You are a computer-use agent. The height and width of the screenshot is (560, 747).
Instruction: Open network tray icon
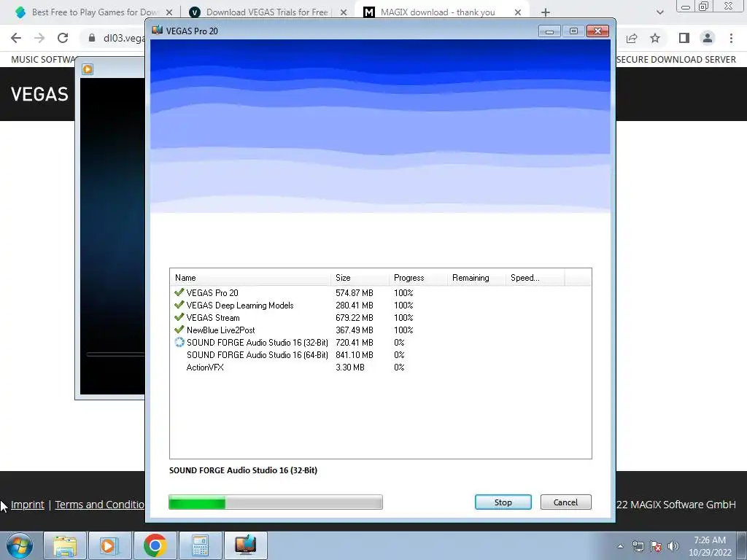point(638,546)
